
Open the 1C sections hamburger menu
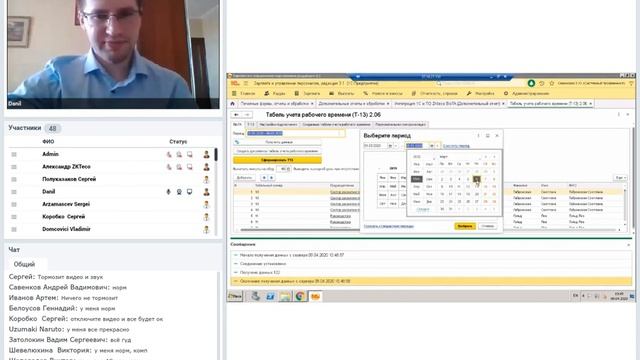(x=246, y=83)
